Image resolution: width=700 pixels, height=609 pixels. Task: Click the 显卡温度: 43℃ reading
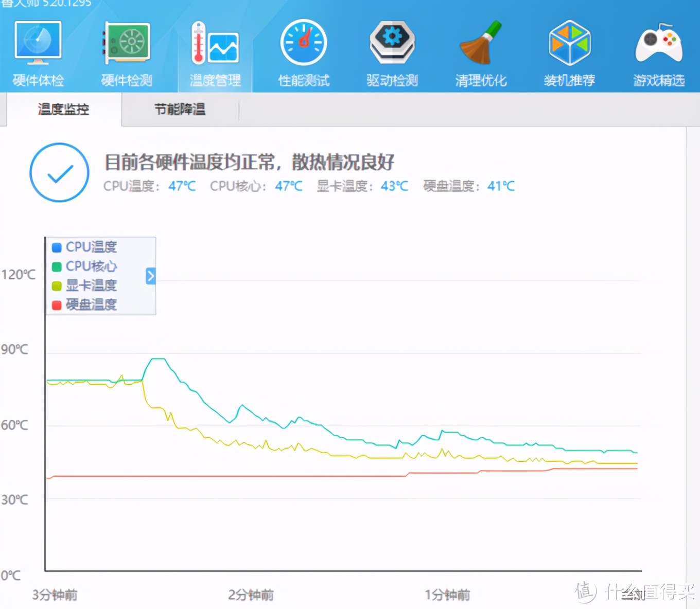tap(363, 186)
